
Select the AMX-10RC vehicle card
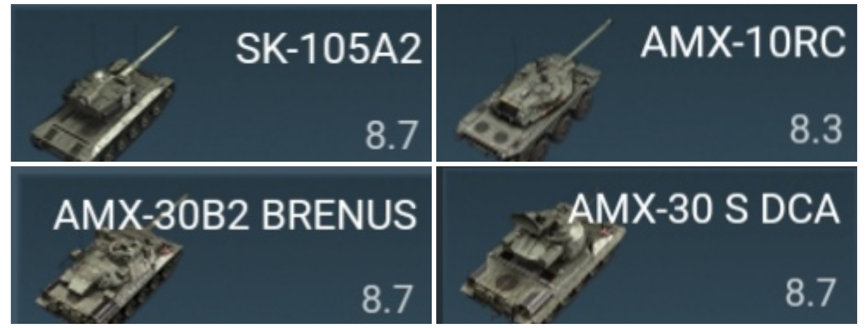[646, 83]
